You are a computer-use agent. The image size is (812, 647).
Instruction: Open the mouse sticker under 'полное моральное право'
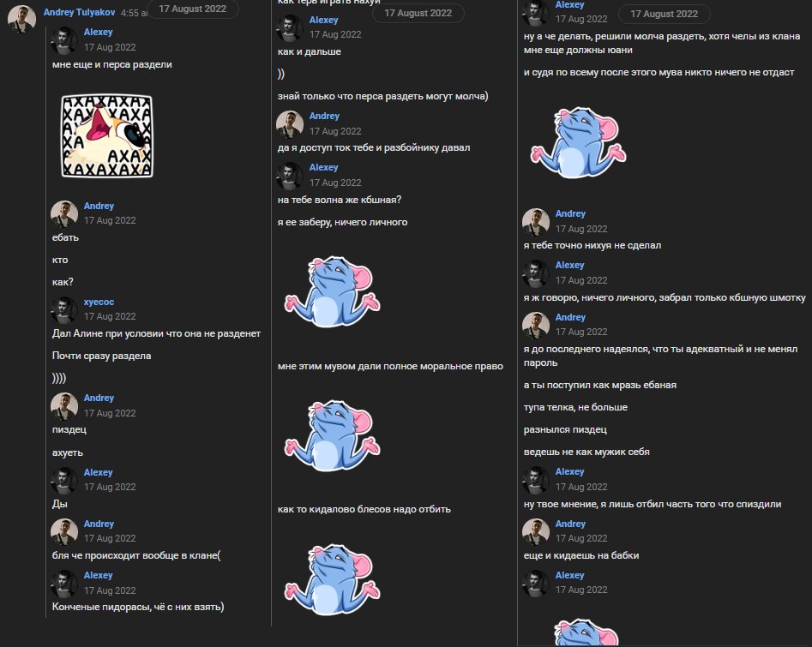[x=333, y=435]
